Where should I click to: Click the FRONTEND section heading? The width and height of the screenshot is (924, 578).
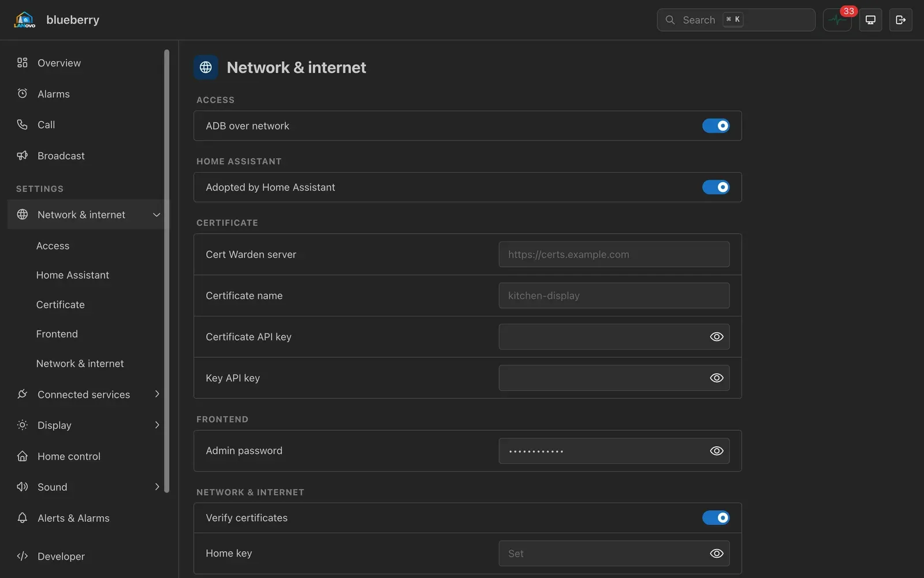click(x=222, y=419)
